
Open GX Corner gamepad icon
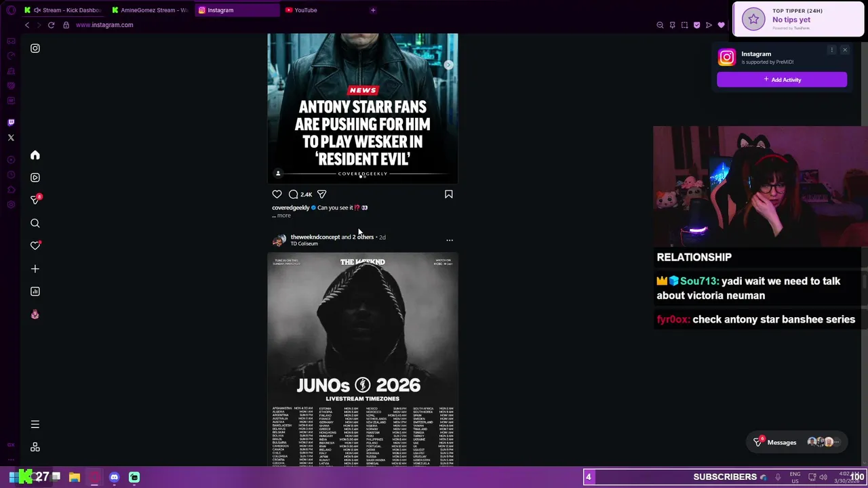[11, 41]
